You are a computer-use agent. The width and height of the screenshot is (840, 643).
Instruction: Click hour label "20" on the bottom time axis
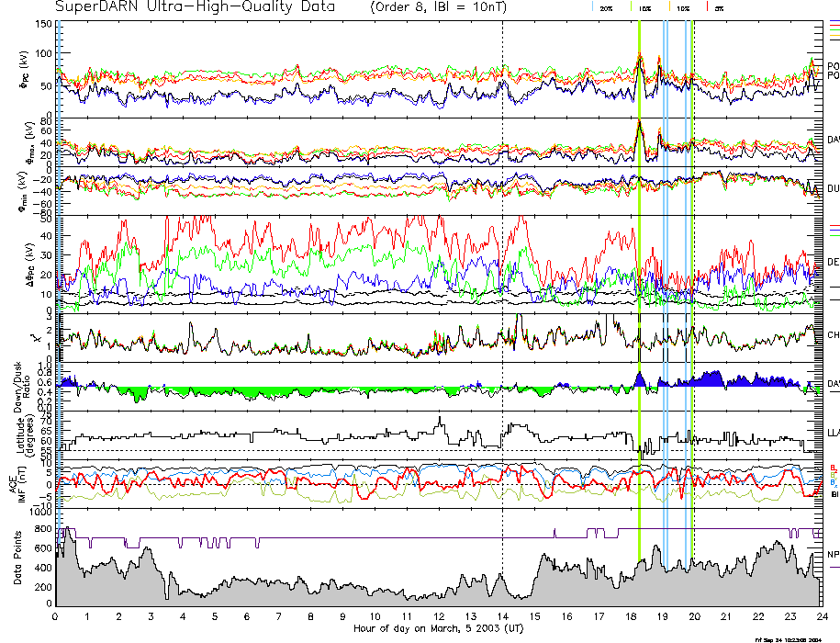click(695, 616)
